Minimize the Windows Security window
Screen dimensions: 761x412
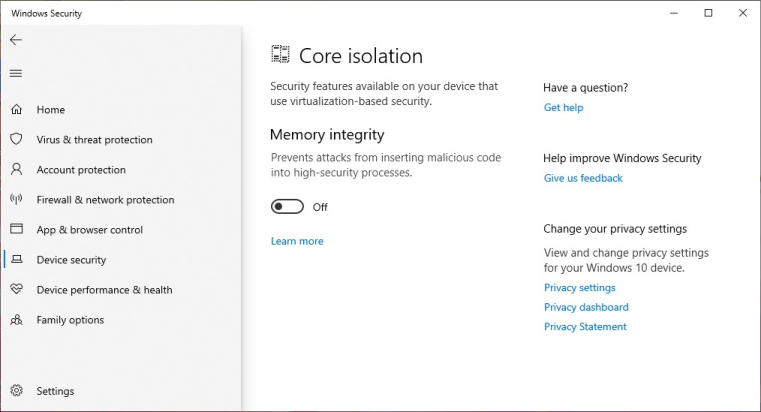pyautogui.click(x=674, y=13)
